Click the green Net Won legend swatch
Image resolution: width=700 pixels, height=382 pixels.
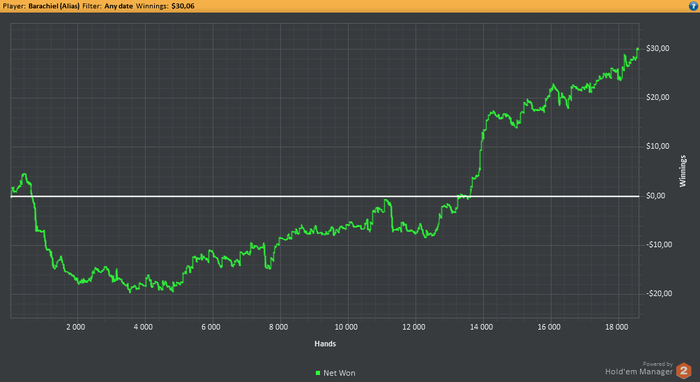pos(318,373)
